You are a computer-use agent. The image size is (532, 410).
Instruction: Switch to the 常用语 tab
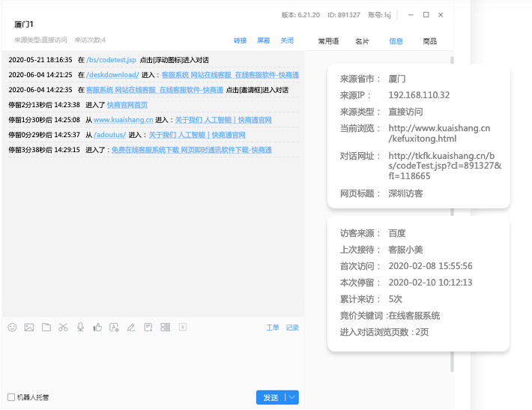point(328,41)
